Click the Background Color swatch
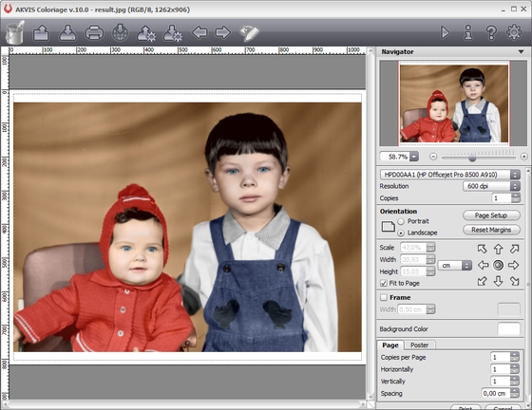The height and width of the screenshot is (410, 532). point(508,328)
